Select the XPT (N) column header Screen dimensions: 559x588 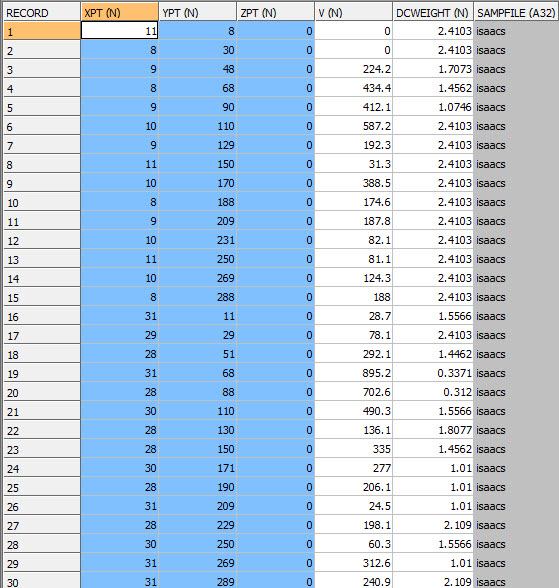[119, 13]
